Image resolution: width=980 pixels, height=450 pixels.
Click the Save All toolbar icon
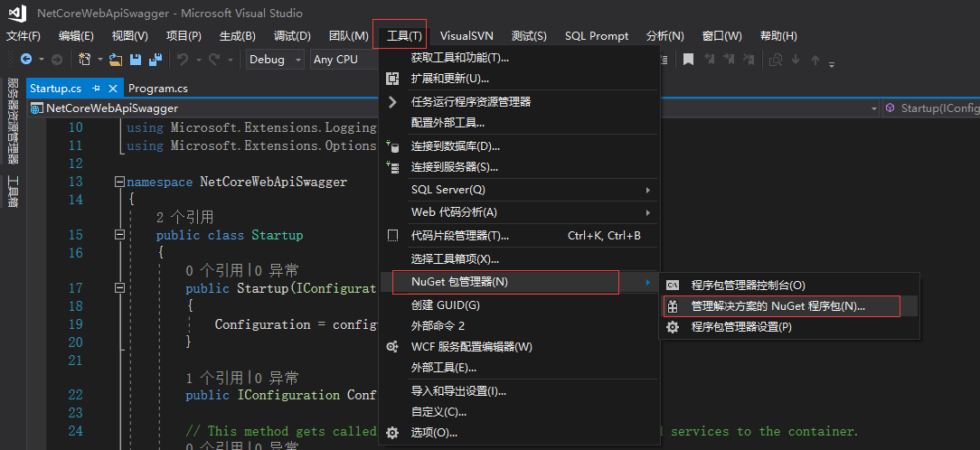point(155,60)
